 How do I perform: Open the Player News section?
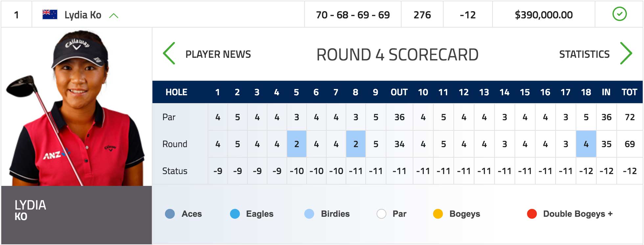(218, 54)
